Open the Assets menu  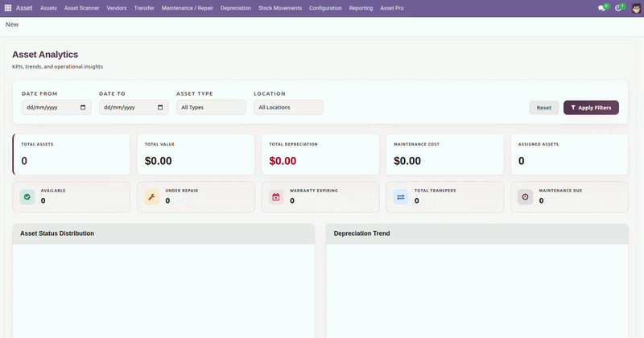click(48, 8)
